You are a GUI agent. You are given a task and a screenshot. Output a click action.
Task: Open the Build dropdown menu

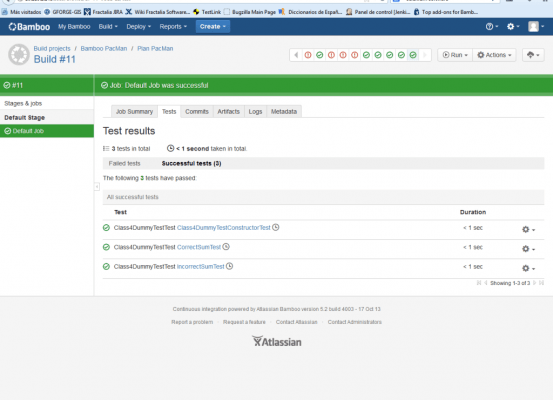coord(108,26)
